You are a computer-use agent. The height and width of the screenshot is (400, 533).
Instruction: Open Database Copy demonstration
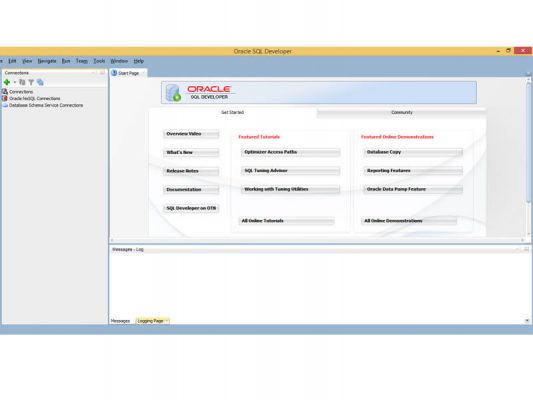point(413,152)
